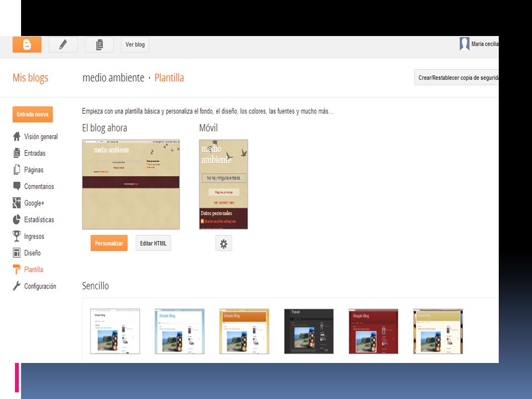The height and width of the screenshot is (399, 532).
Task: Click the Entradas document icon
Action: [17, 153]
